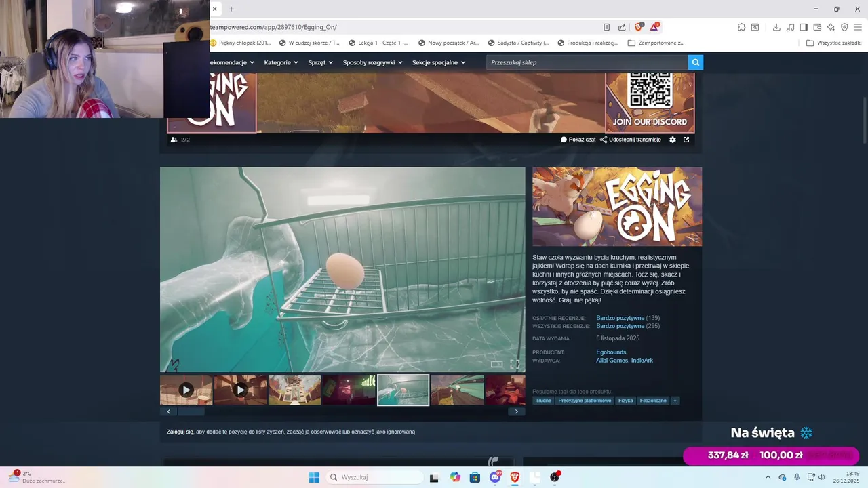Click the Brave browser taskbar icon
This screenshot has height=488, width=868.
point(515,477)
